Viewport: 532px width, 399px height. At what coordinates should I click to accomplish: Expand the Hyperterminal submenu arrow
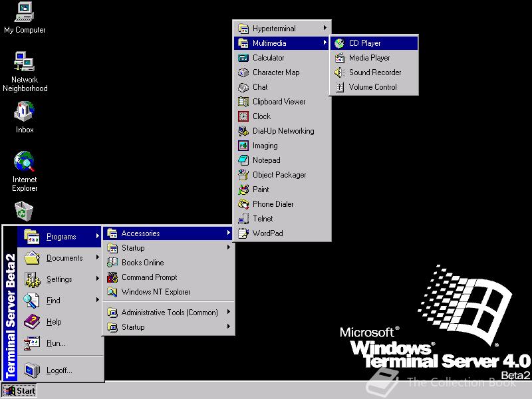[x=325, y=28]
